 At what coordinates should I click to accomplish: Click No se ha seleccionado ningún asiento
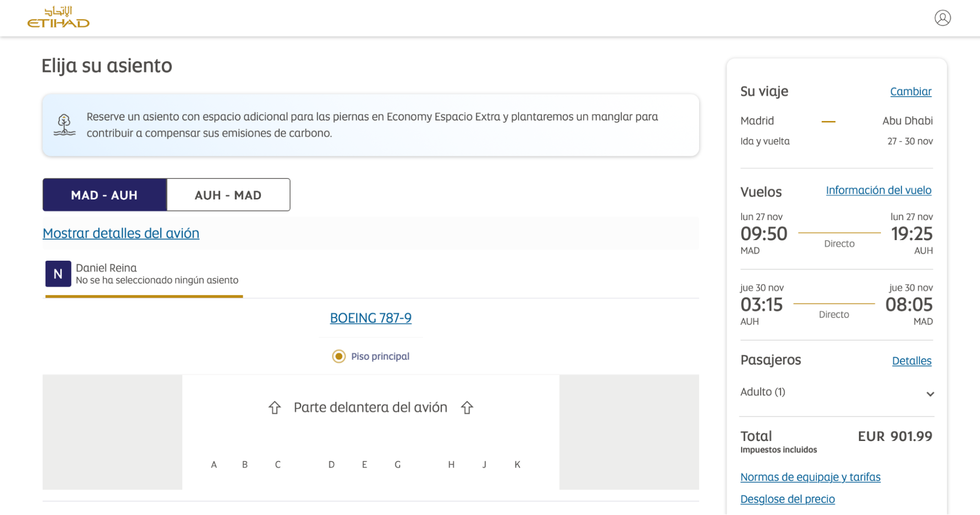coord(157,280)
